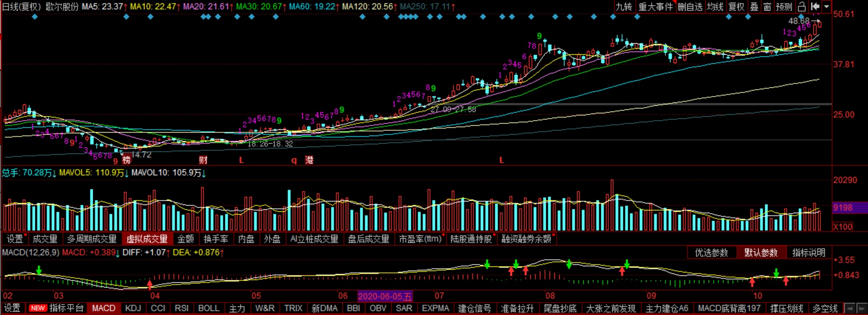Select the MACD indicator tab

[x=104, y=308]
